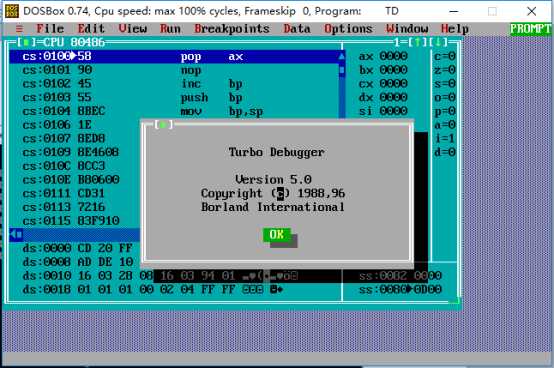Image resolution: width=554 pixels, height=368 pixels.
Task: Select the cs:010E code line
Action: tap(75, 179)
